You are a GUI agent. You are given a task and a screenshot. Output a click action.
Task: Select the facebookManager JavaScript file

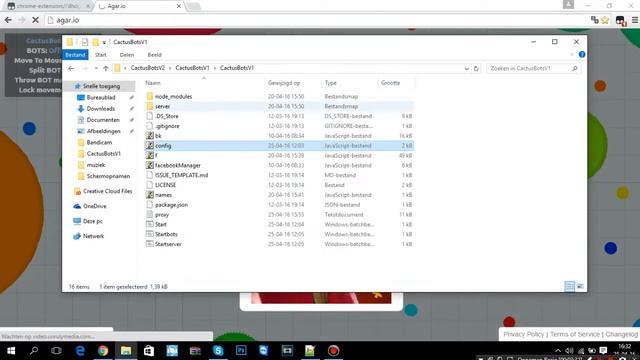178,165
